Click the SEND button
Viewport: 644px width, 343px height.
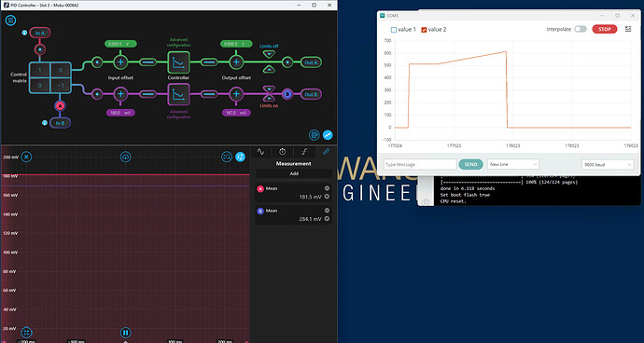pos(470,164)
